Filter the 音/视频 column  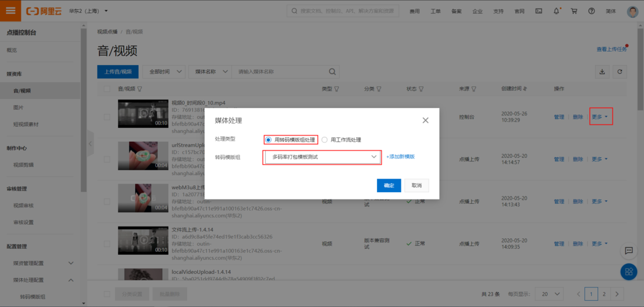coord(139,89)
